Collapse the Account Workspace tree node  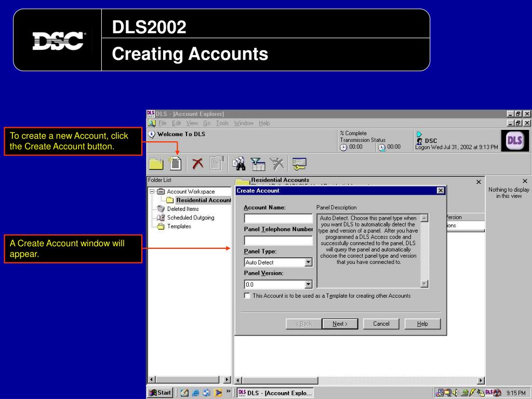pyautogui.click(x=152, y=191)
